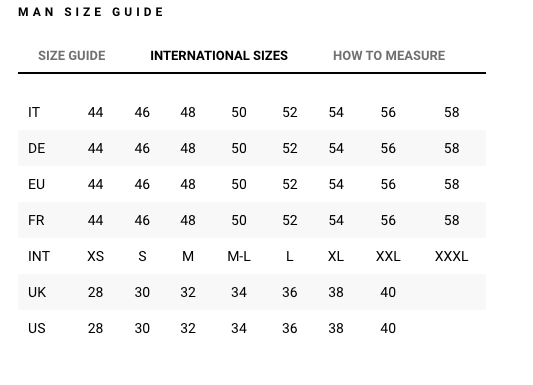The image size is (533, 385).
Task: Click the UK row label
Action: coord(37,293)
